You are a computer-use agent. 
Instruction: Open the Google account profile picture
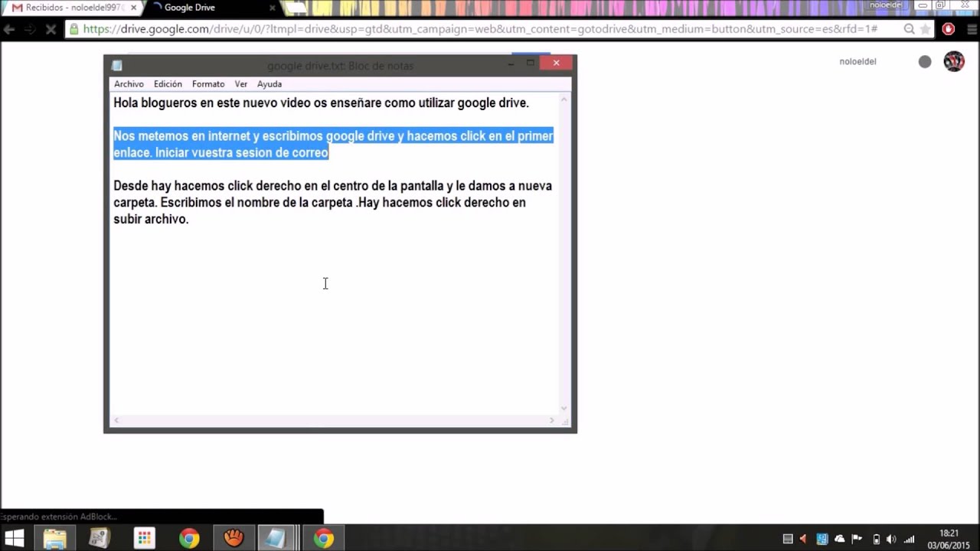(954, 61)
